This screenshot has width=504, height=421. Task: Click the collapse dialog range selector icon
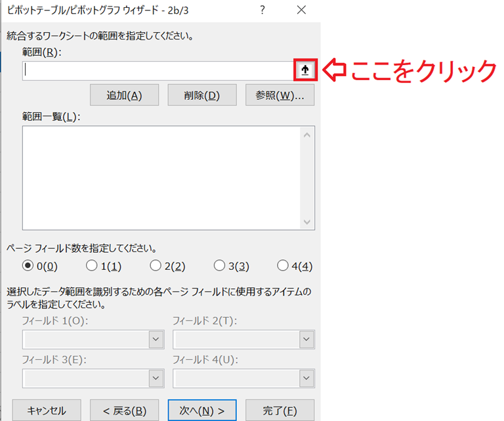pyautogui.click(x=306, y=71)
